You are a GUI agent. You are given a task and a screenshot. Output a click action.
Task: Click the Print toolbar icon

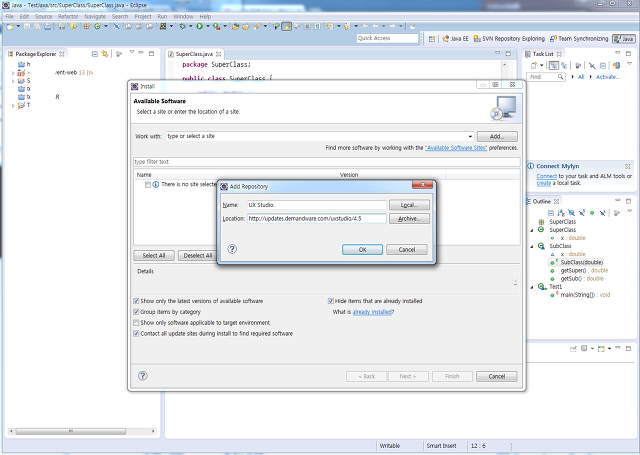pyautogui.click(x=48, y=27)
